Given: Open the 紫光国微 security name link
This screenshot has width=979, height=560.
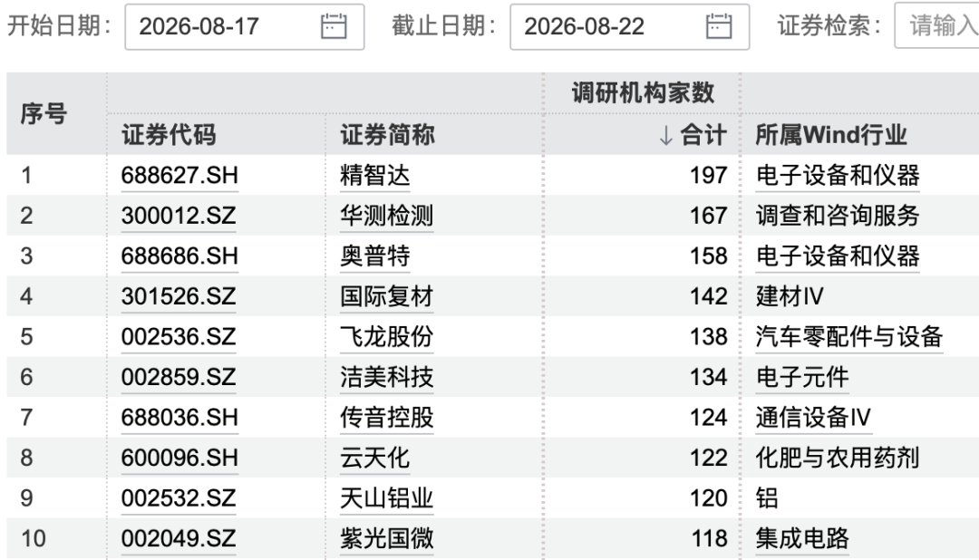Looking at the screenshot, I should [386, 539].
